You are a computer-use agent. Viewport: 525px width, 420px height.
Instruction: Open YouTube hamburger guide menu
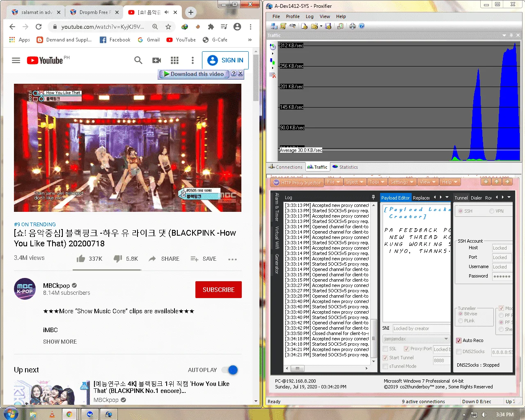(16, 60)
